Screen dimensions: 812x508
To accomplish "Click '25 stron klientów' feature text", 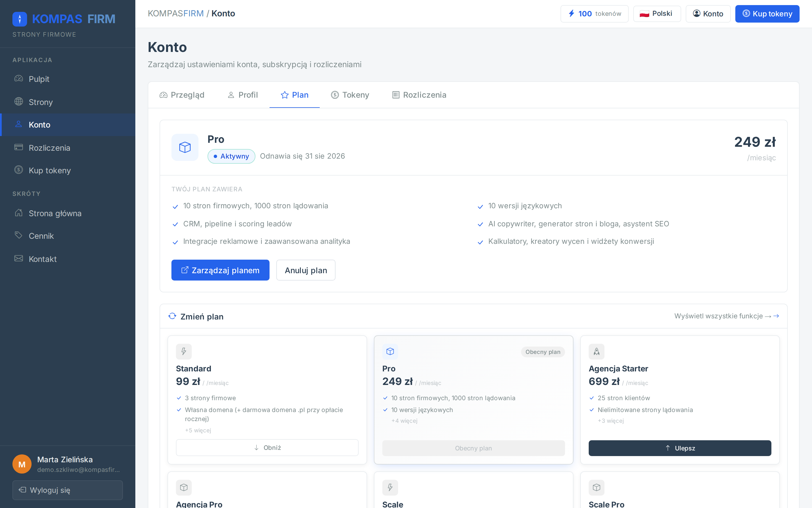I will tap(624, 398).
